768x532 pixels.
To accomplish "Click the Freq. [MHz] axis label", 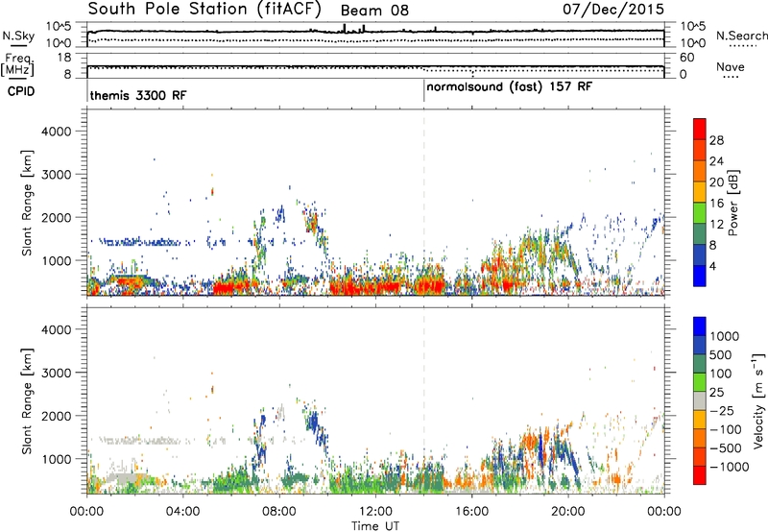I will point(18,64).
